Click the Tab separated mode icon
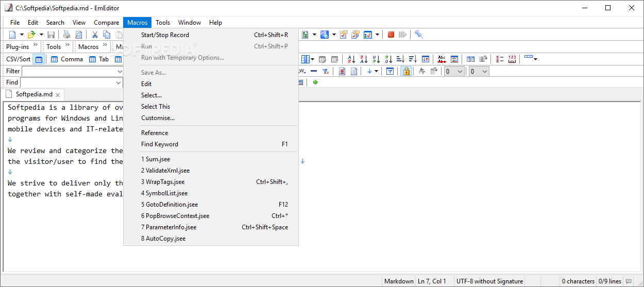This screenshot has width=644, height=287. (99, 59)
